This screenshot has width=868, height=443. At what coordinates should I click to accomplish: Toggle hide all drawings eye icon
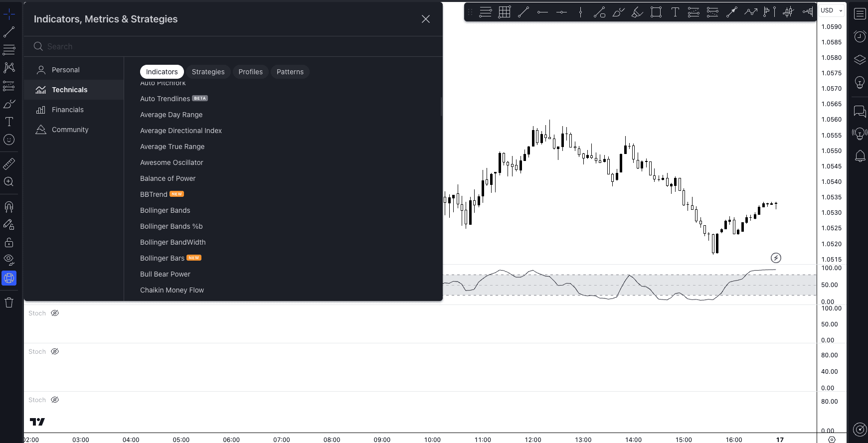coord(9,260)
